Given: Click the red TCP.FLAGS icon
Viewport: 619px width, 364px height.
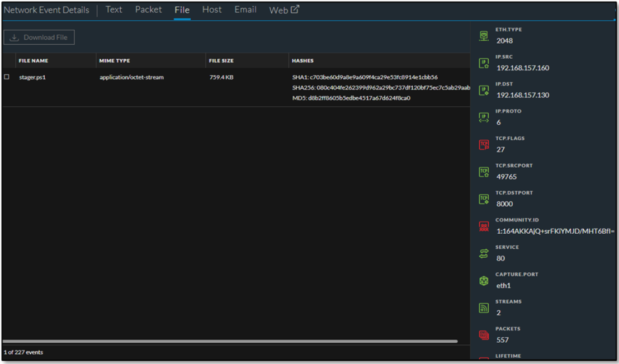Looking at the screenshot, I should [484, 145].
